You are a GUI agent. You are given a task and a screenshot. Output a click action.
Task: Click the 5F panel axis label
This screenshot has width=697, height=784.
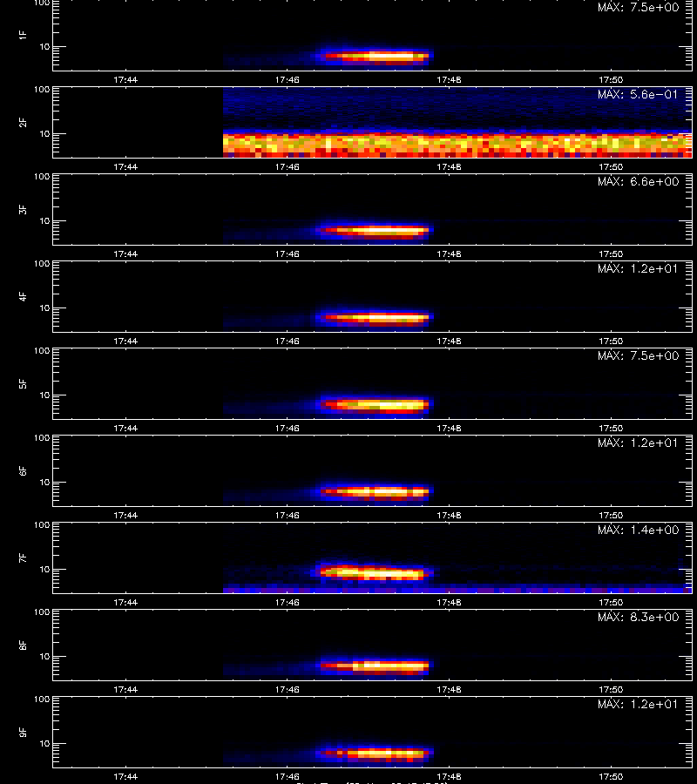pyautogui.click(x=23, y=383)
